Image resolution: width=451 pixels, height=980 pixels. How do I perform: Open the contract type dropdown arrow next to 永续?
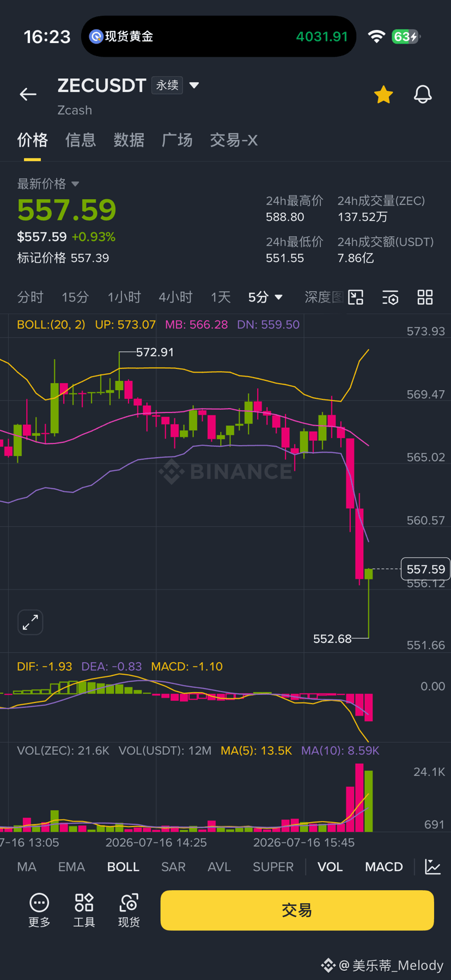194,85
